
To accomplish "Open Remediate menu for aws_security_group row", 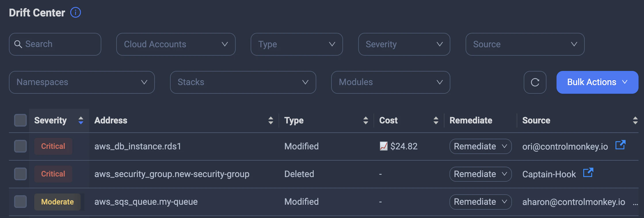I will click(480, 174).
